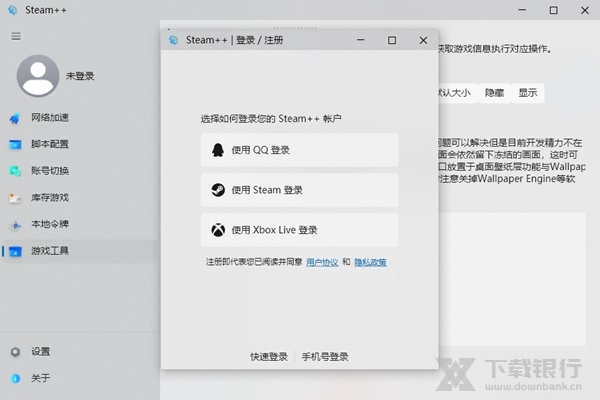Close the main Steam++ window
This screenshot has height=400, width=600.
click(585, 10)
